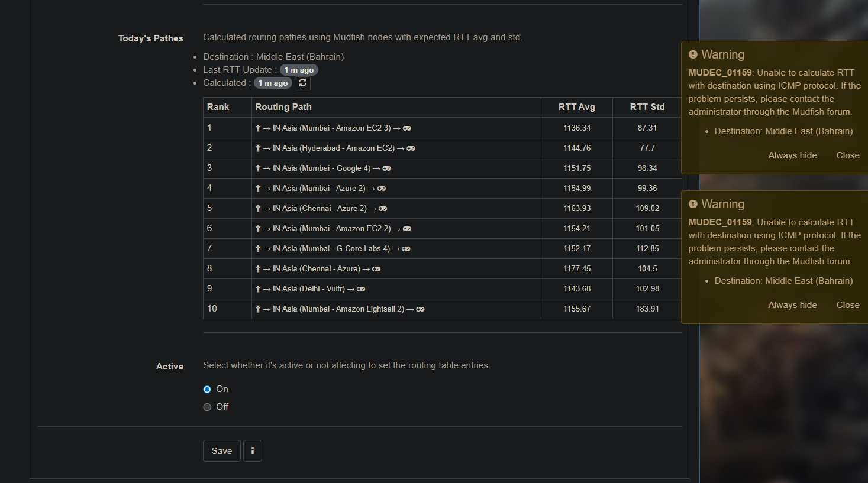Click the gamepad icon in the rank 1 path
The height and width of the screenshot is (483, 868).
(x=407, y=128)
